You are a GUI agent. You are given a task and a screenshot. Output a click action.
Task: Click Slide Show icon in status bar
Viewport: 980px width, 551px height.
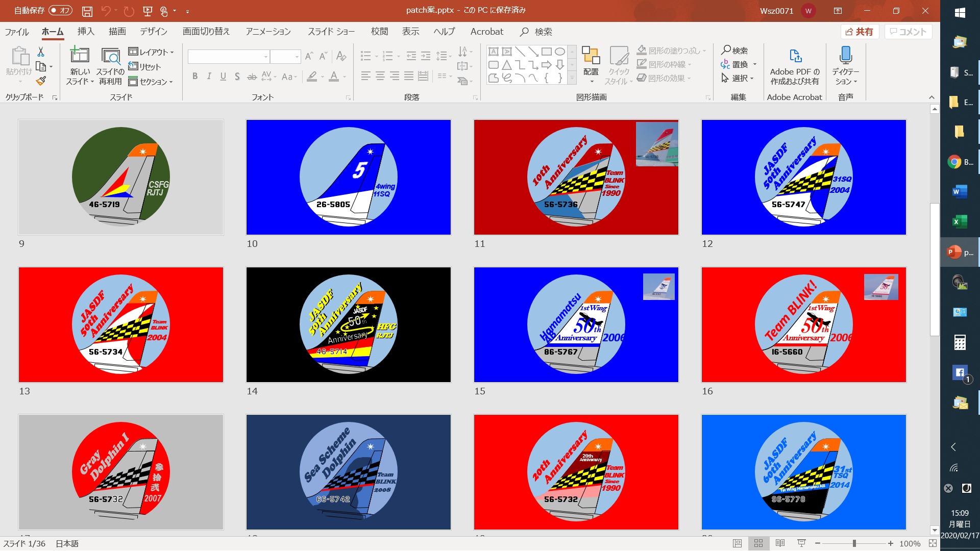pyautogui.click(x=801, y=543)
